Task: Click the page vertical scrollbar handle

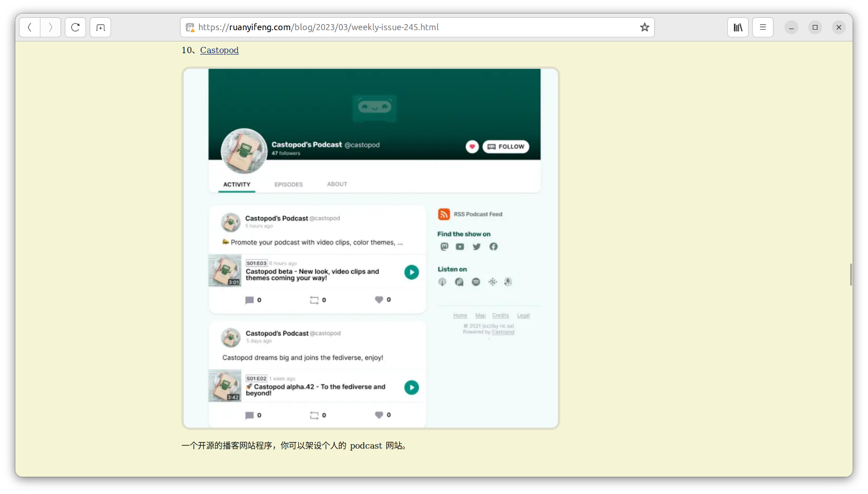Action: [x=851, y=275]
